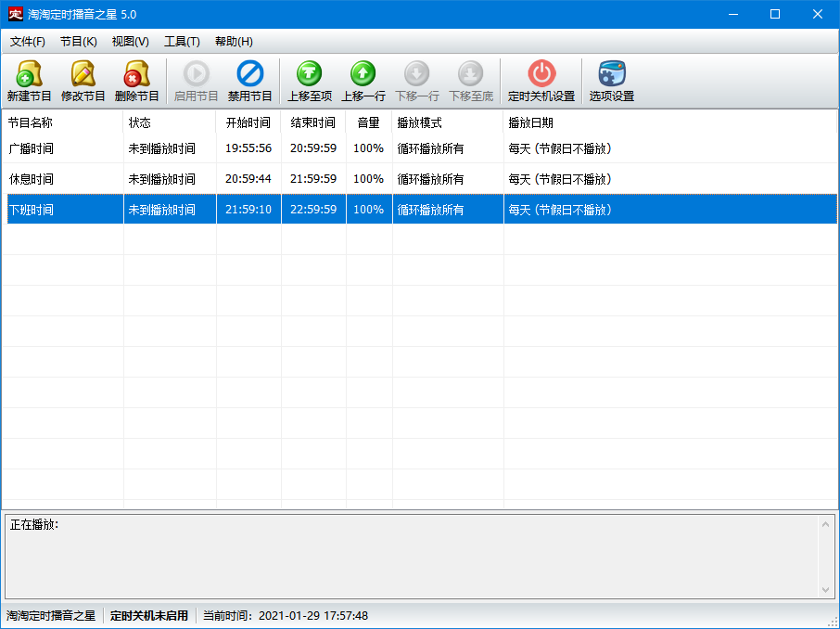Image resolution: width=840 pixels, height=629 pixels.
Task: Click the 定时关机未启用 status bar label
Action: pyautogui.click(x=149, y=615)
